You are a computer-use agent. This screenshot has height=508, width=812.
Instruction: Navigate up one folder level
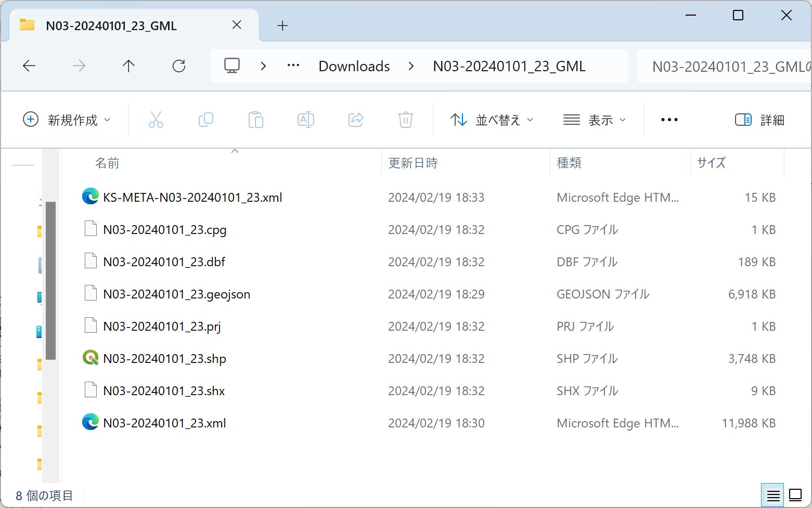pyautogui.click(x=128, y=66)
